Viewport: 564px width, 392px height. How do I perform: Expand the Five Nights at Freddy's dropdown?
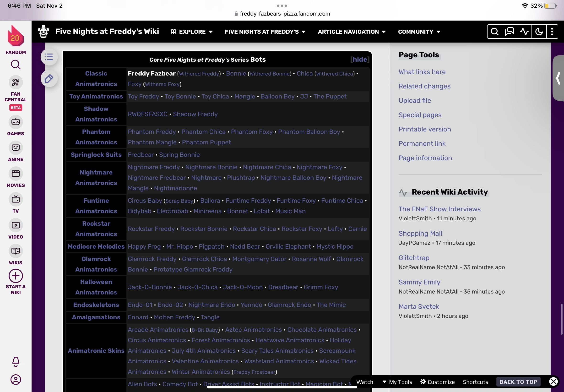tap(265, 32)
